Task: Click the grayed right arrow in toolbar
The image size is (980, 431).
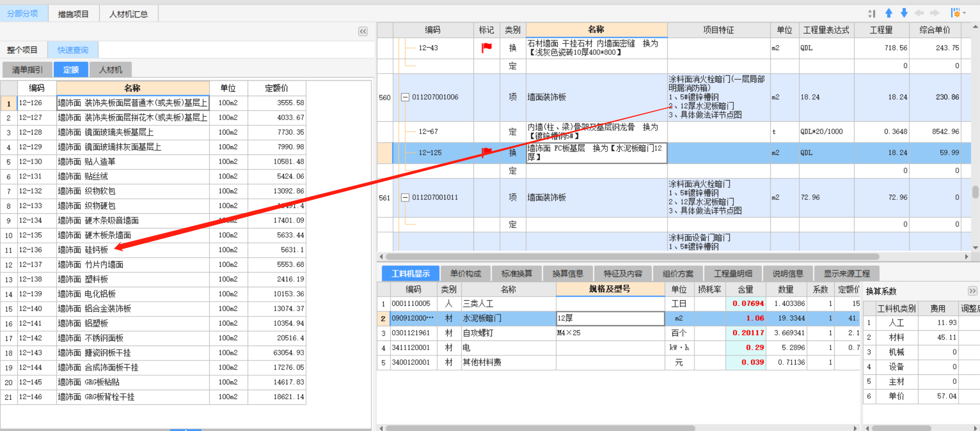Action: pyautogui.click(x=934, y=13)
